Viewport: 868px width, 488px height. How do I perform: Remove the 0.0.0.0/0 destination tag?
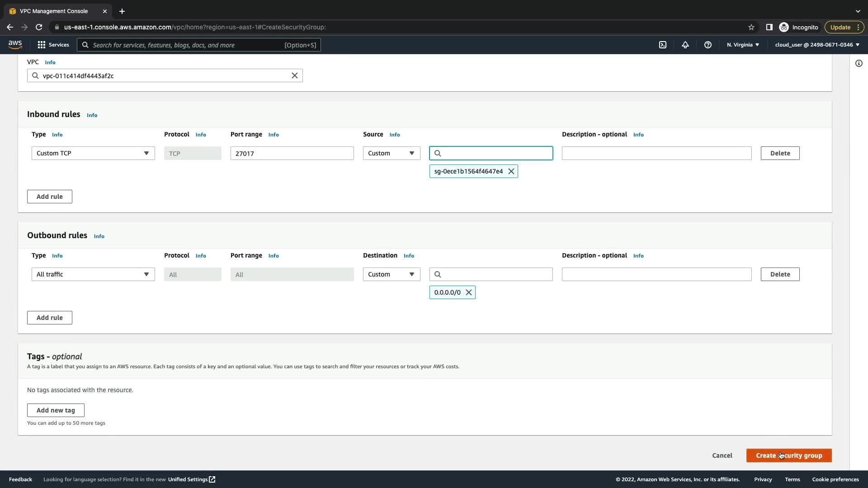tap(469, 292)
